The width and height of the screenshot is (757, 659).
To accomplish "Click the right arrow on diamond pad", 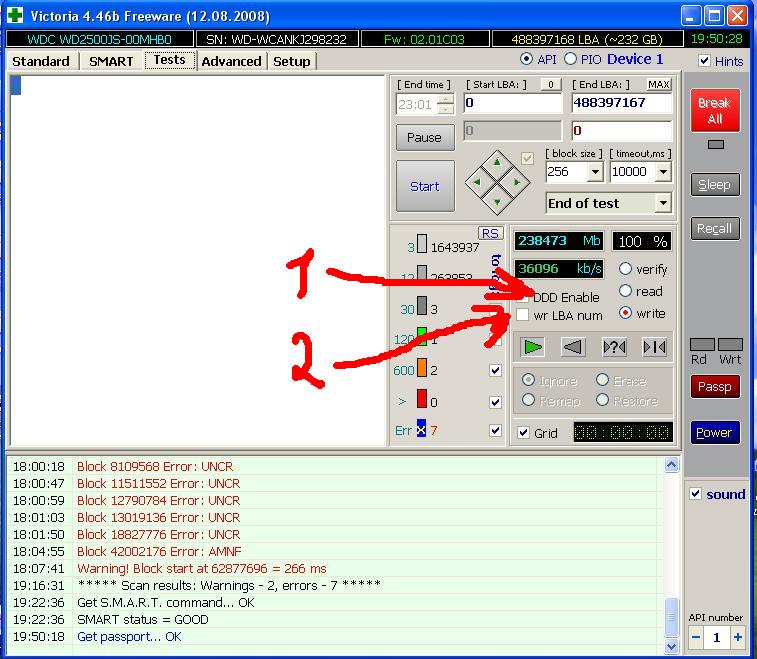I will pyautogui.click(x=517, y=182).
